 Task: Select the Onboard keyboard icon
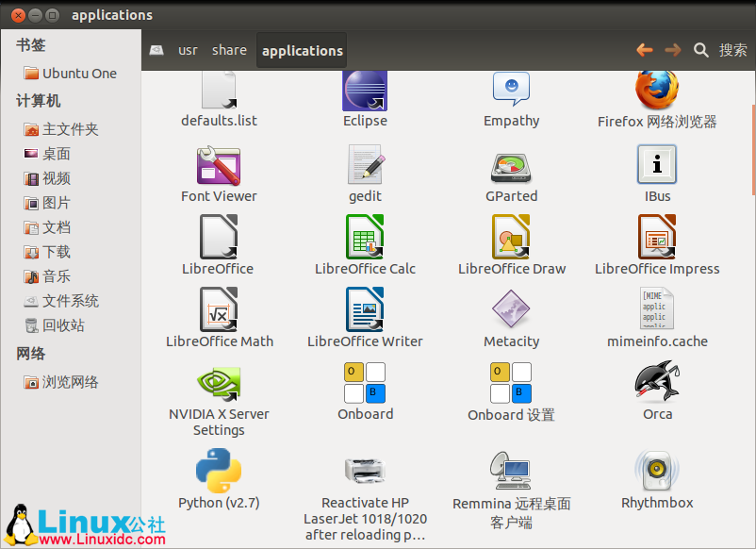coord(365,383)
